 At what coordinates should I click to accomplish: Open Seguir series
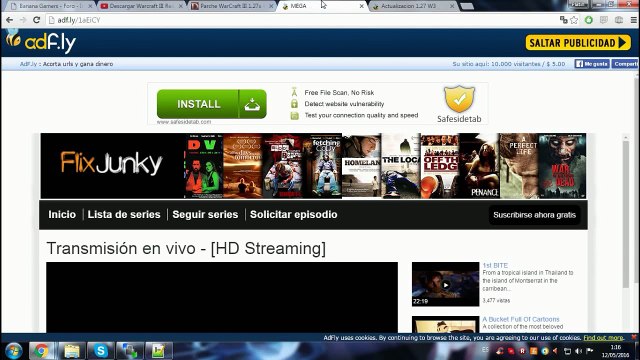point(205,214)
